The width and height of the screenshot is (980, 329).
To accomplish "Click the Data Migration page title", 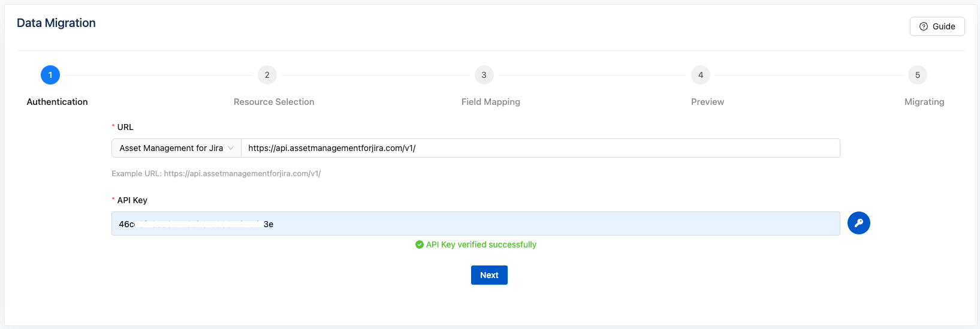I will pos(56,23).
